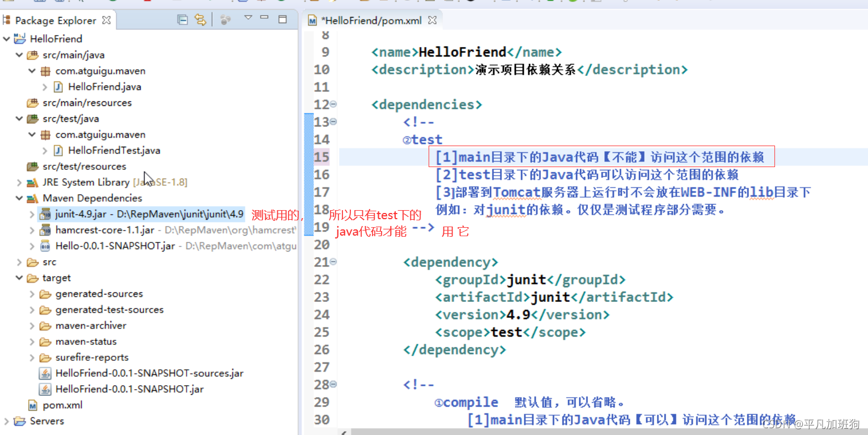
Task: Click hamcrest-core-1.1.jar jar icon
Action: pos(46,230)
